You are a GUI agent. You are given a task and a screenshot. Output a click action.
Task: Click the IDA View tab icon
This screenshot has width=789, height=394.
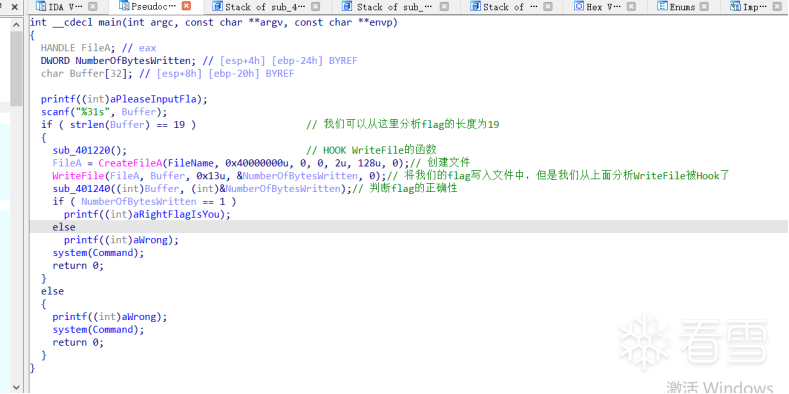point(41,7)
